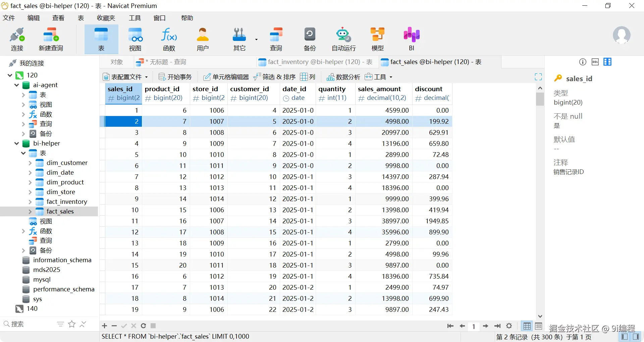Click 筛选 & 排序 filter and sort
The height and width of the screenshot is (342, 644).
pos(274,77)
